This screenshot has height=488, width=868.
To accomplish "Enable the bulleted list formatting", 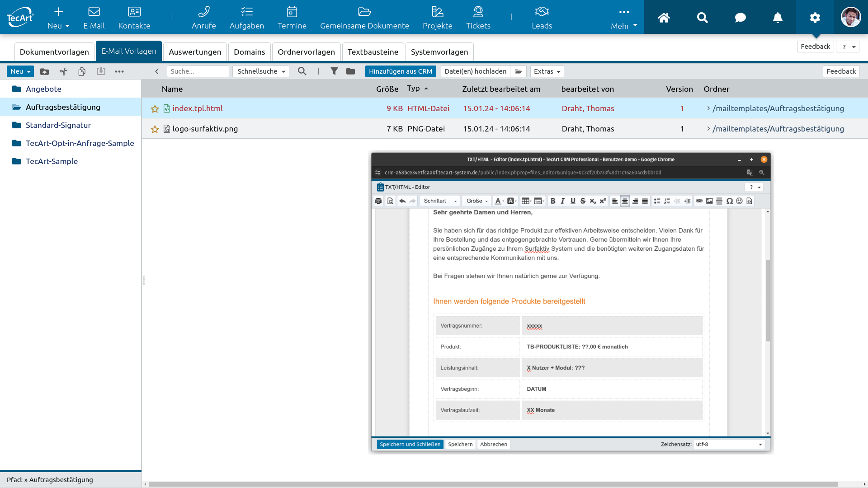I will click(657, 201).
